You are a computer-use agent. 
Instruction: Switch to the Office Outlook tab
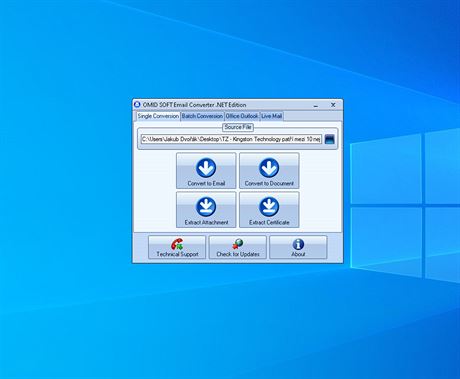click(242, 116)
